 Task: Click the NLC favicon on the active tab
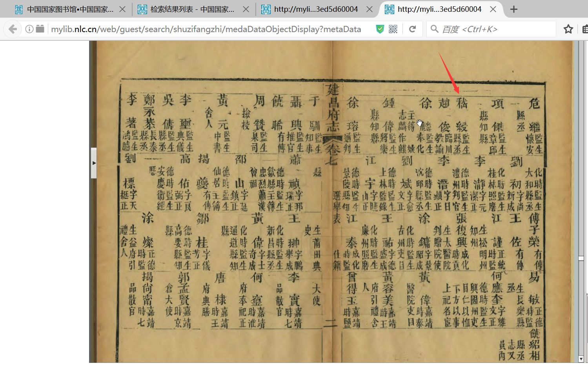click(389, 9)
